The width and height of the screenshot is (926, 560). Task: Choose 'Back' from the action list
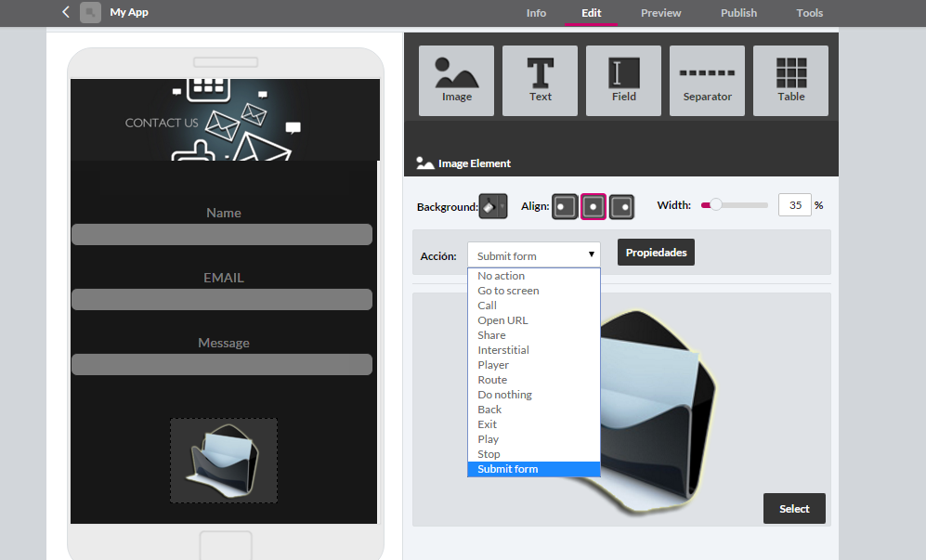pos(534,410)
